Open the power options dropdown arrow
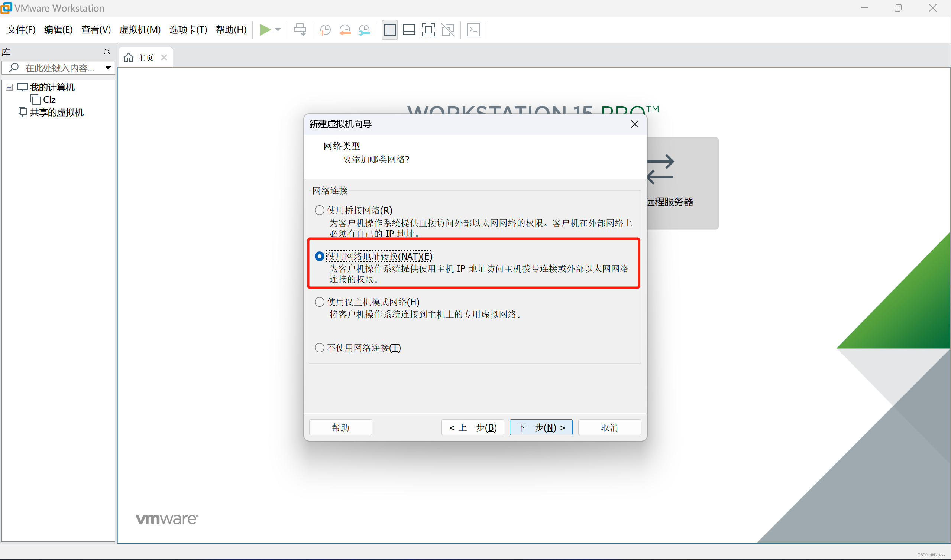The height and width of the screenshot is (560, 951). 278,30
